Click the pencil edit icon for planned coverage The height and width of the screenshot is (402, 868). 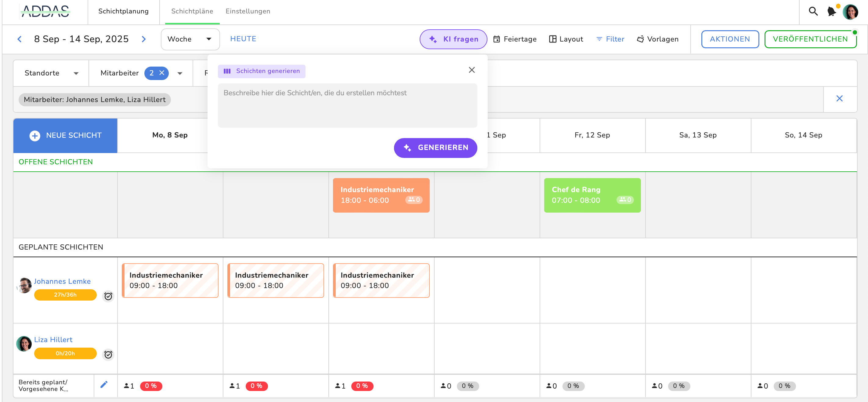(x=104, y=385)
